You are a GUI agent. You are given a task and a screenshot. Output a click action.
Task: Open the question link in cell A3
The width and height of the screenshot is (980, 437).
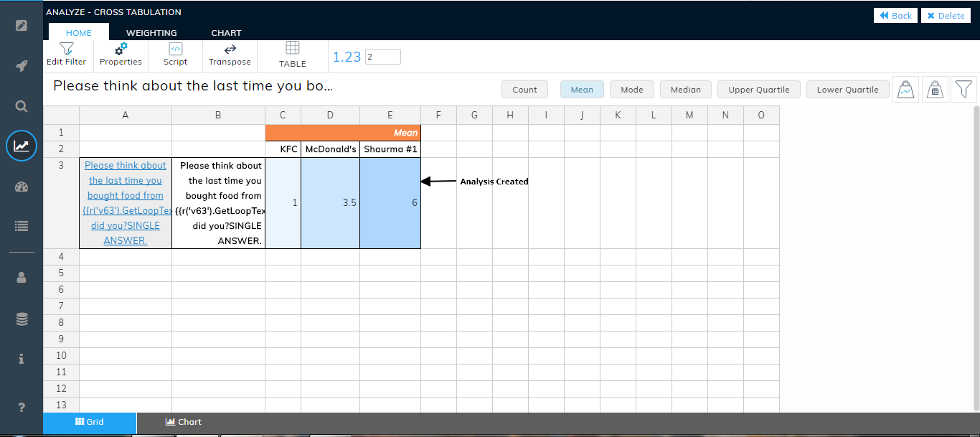tap(126, 203)
